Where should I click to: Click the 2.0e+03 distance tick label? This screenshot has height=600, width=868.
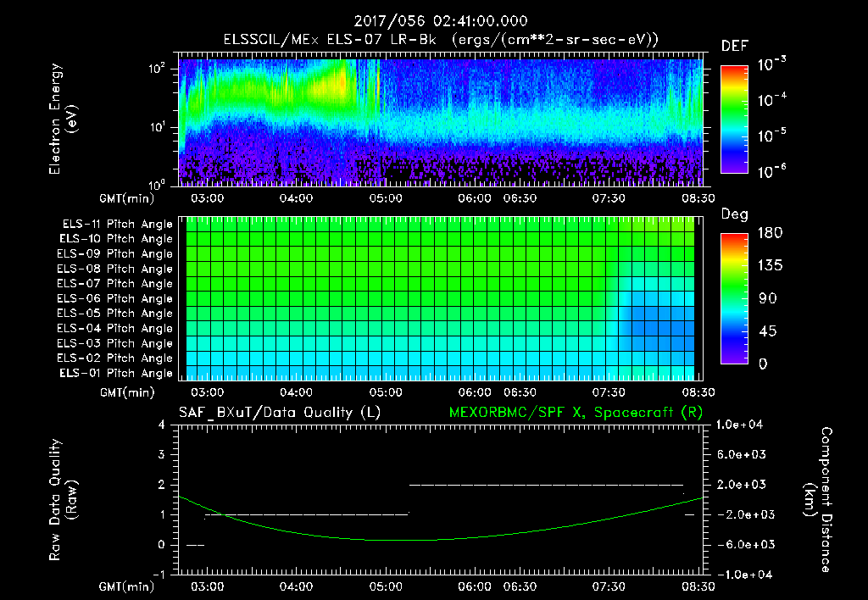[741, 485]
